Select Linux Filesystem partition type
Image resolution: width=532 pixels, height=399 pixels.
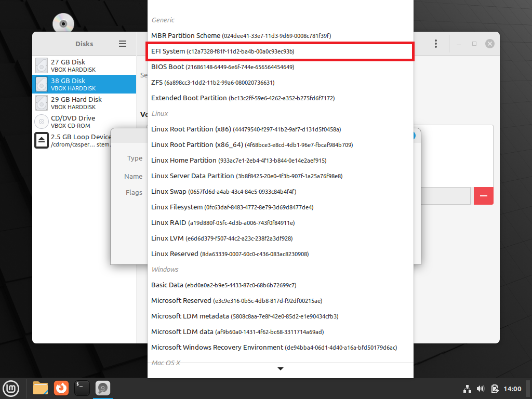(x=280, y=207)
